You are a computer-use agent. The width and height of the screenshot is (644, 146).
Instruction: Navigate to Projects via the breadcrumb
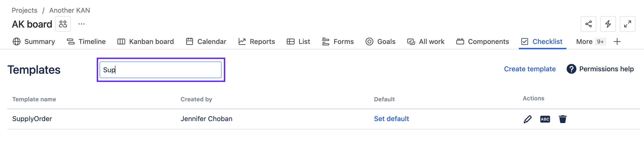[x=24, y=10]
